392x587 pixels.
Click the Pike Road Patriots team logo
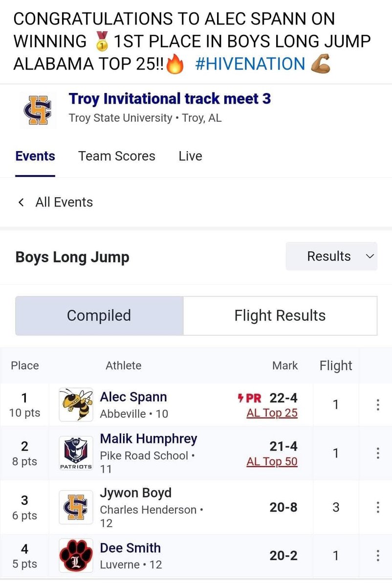tap(76, 453)
